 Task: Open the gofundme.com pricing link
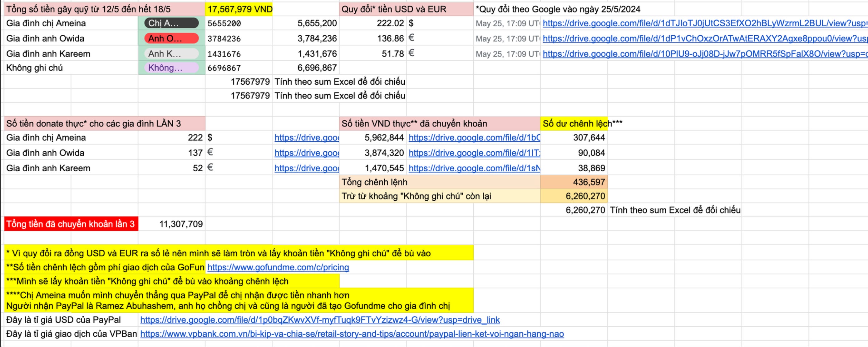coord(278,267)
